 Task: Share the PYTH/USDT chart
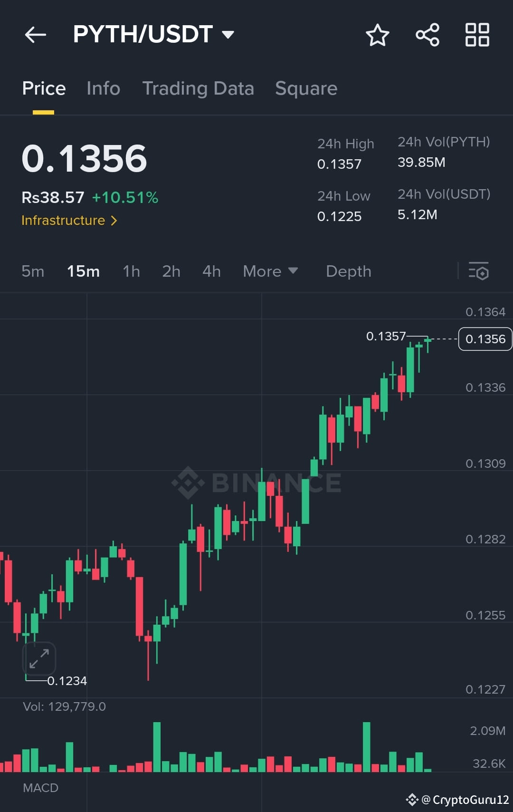(x=427, y=34)
